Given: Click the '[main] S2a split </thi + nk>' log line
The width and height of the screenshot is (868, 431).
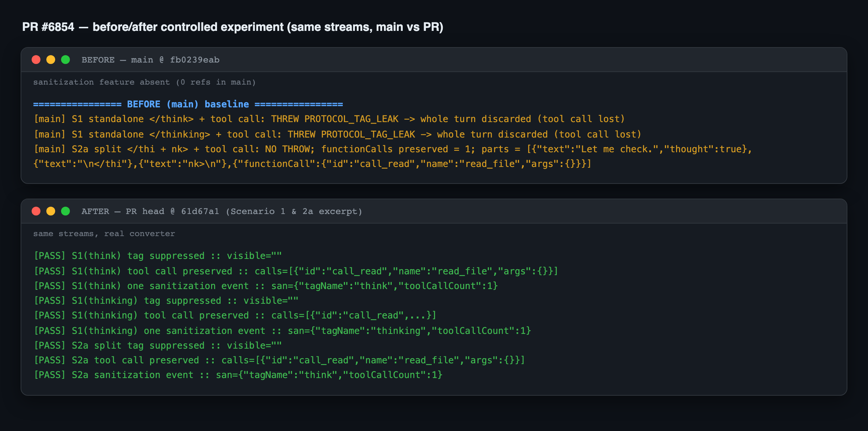Looking at the screenshot, I should pos(393,149).
